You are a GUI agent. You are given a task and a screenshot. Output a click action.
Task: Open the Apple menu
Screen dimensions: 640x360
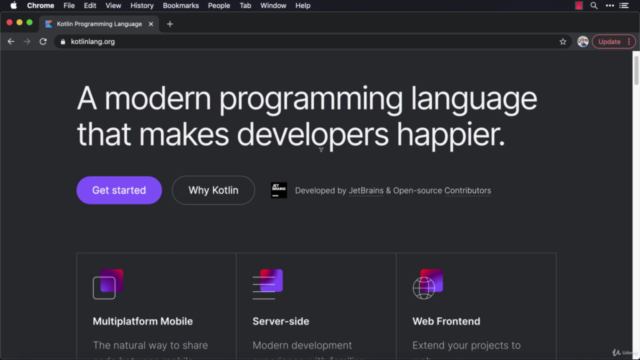13,5
